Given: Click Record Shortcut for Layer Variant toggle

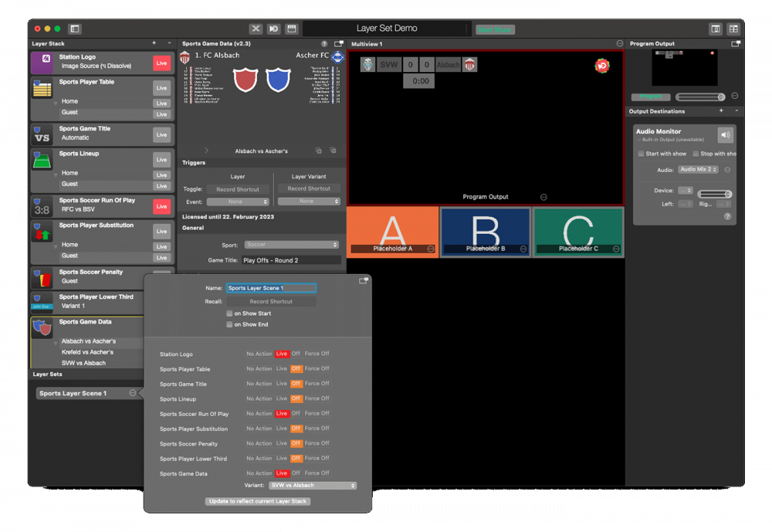Looking at the screenshot, I should click(x=309, y=188).
